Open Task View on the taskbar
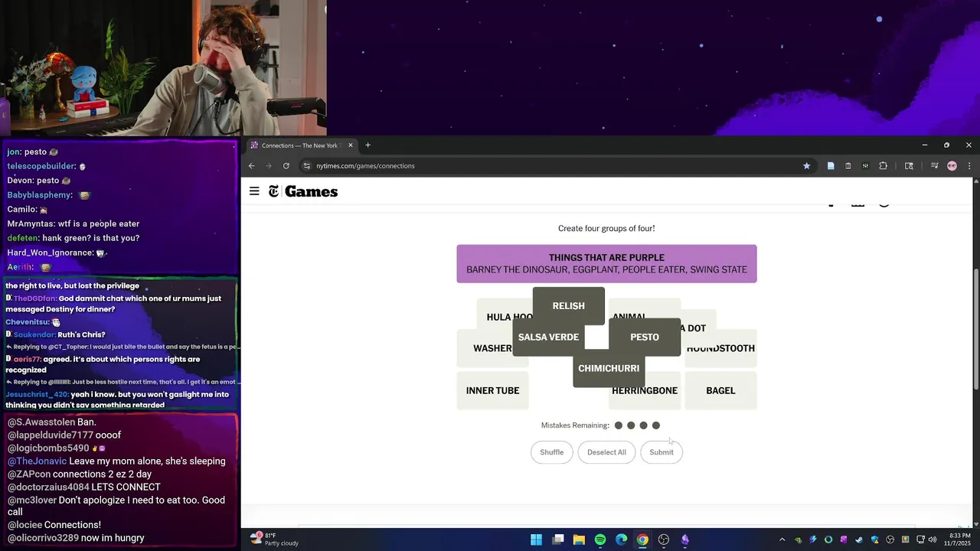Screen dimensions: 980x551 tap(558, 540)
